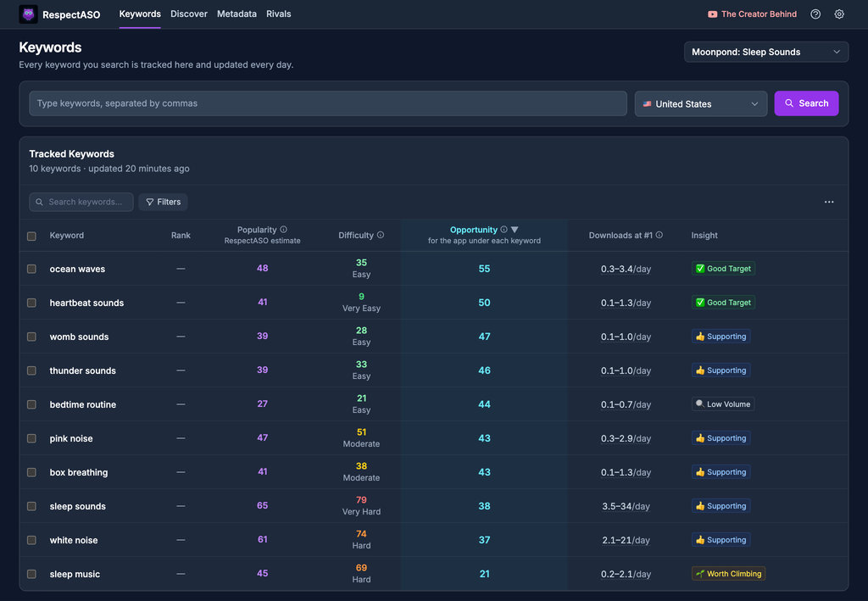868x601 pixels.
Task: Click the Supporting badge for sleep sounds
Action: pyautogui.click(x=721, y=506)
